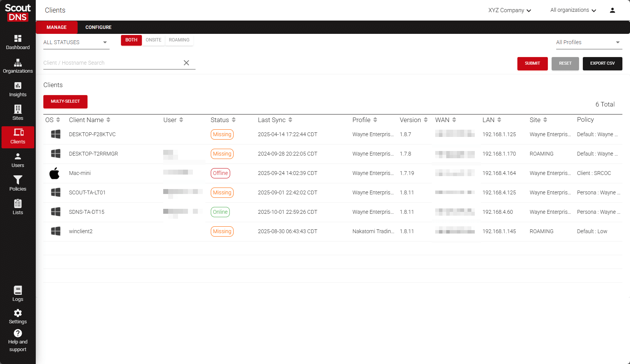The image size is (630, 364).
Task: Switch the filter to ROAMING
Action: pyautogui.click(x=179, y=40)
